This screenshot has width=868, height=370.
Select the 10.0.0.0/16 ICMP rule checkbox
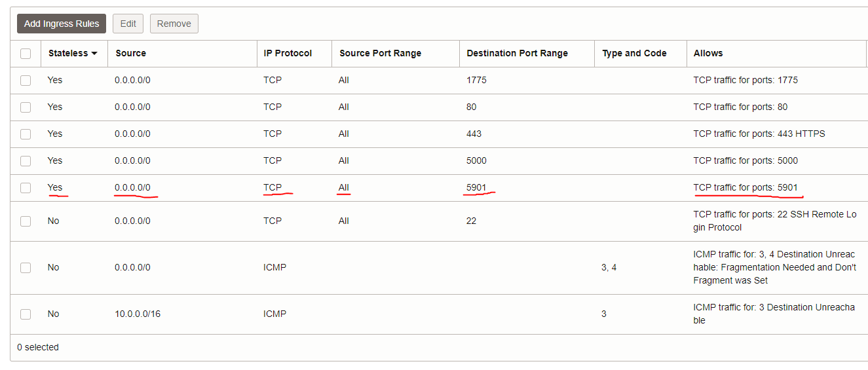(x=26, y=314)
